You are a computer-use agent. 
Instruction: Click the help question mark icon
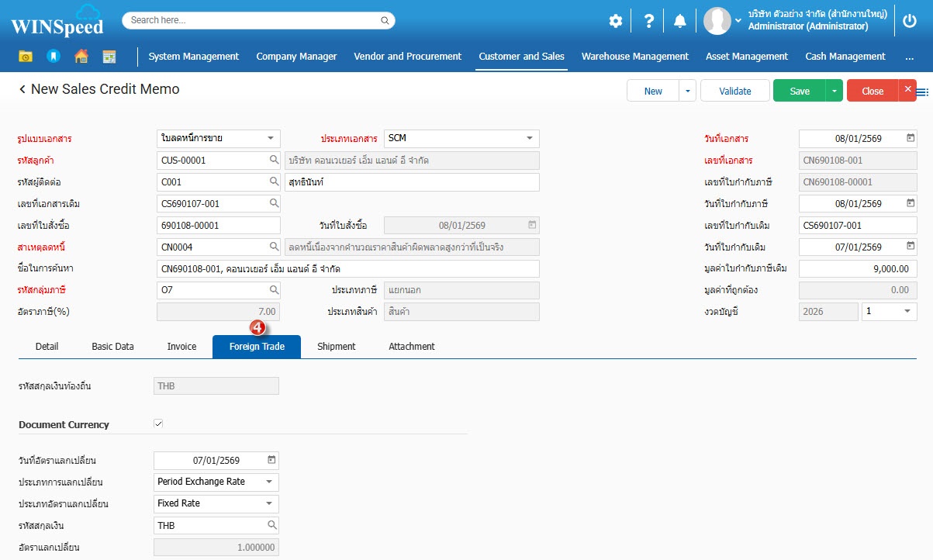pyautogui.click(x=649, y=21)
